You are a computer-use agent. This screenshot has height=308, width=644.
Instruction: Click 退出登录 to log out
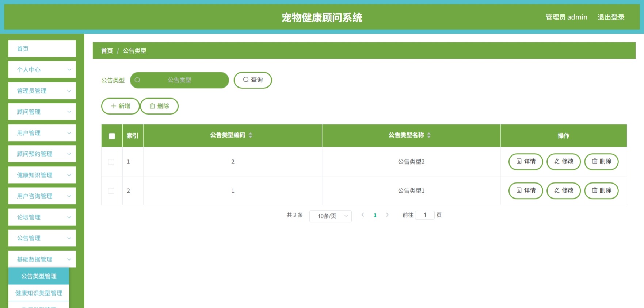(611, 17)
